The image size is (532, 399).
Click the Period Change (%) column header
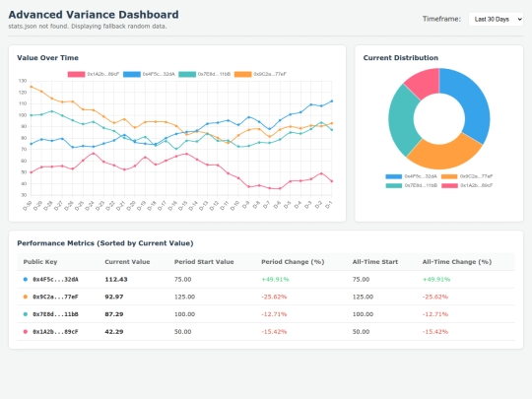click(x=293, y=262)
